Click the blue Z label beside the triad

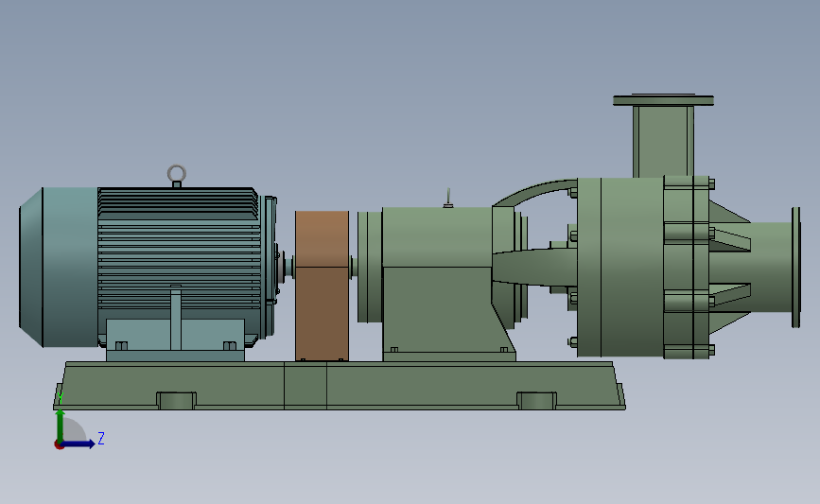click(x=101, y=438)
